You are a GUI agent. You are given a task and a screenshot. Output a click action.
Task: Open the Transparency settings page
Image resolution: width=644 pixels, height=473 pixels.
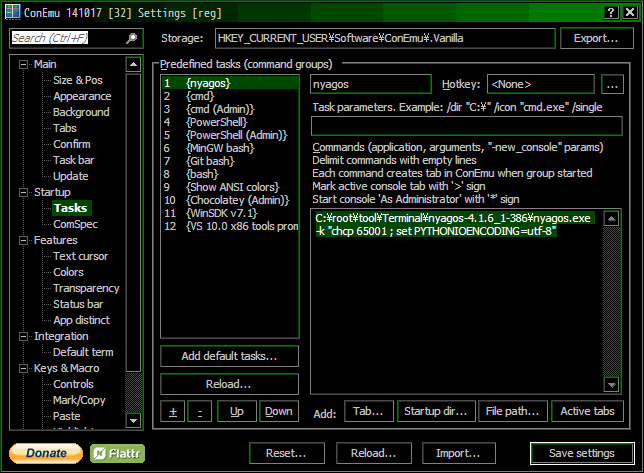pos(86,288)
